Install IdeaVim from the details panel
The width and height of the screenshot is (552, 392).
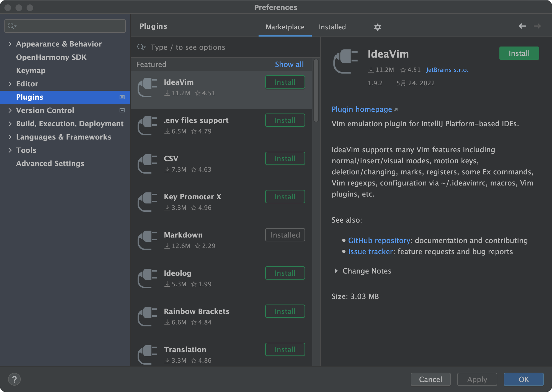coord(519,53)
